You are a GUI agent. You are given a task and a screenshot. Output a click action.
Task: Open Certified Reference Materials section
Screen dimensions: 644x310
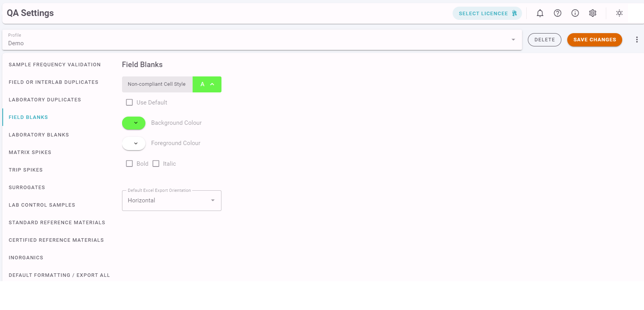(56, 240)
